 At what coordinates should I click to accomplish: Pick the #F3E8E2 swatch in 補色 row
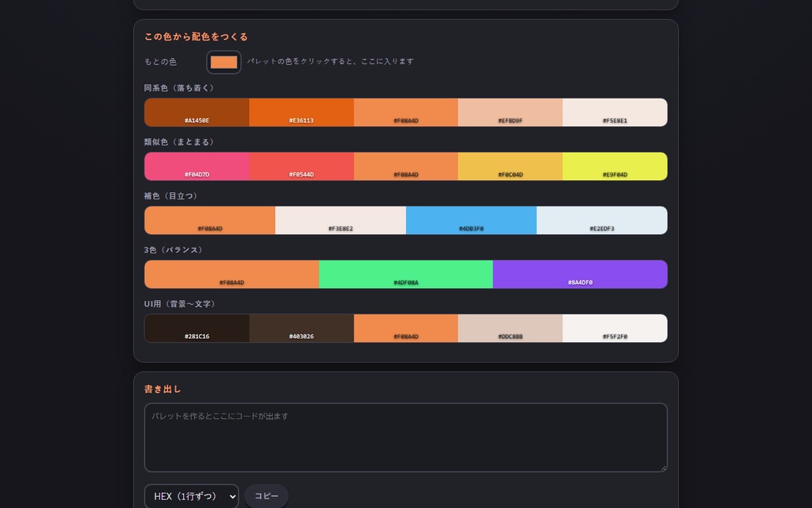pos(341,221)
